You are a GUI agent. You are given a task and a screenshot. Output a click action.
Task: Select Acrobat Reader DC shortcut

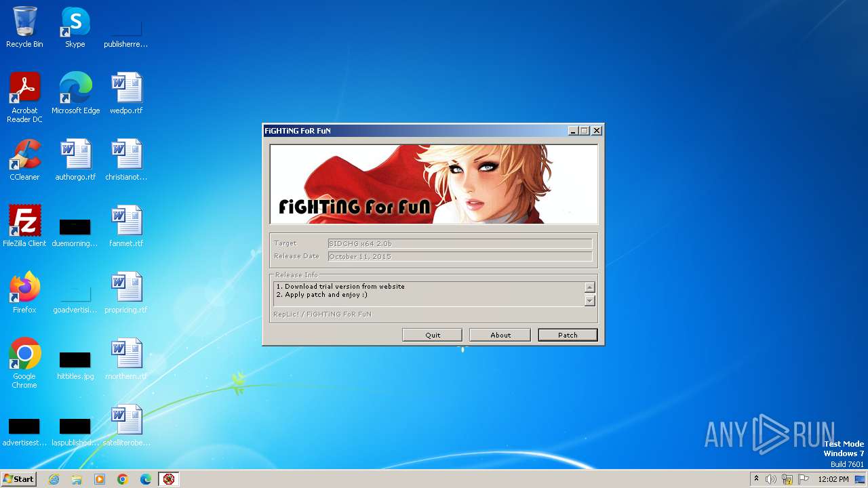click(x=24, y=98)
